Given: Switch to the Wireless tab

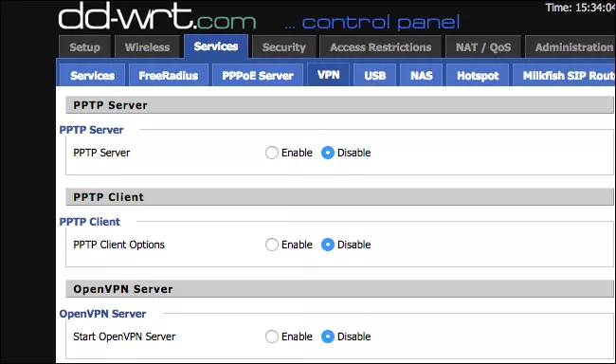Looking at the screenshot, I should click(147, 47).
